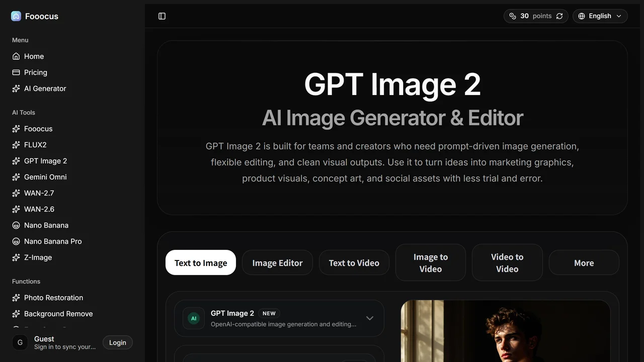The image size is (644, 362).
Task: Click the Guest account name
Action: click(44, 339)
